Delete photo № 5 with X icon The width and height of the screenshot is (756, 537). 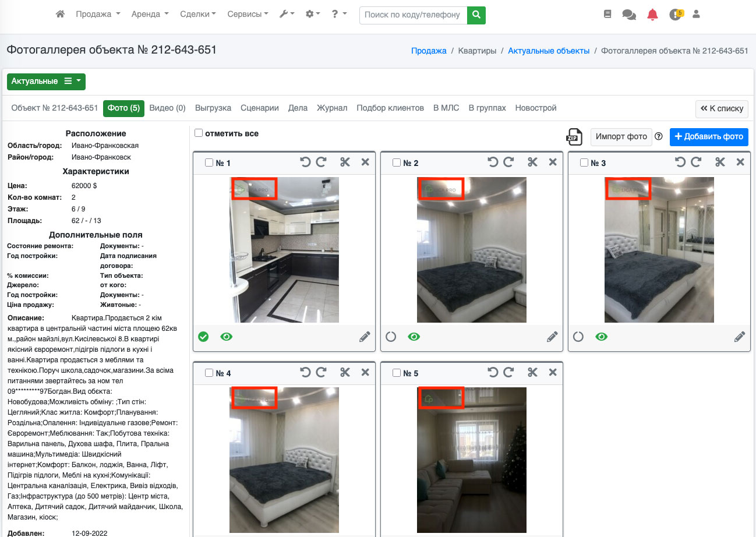(x=553, y=373)
